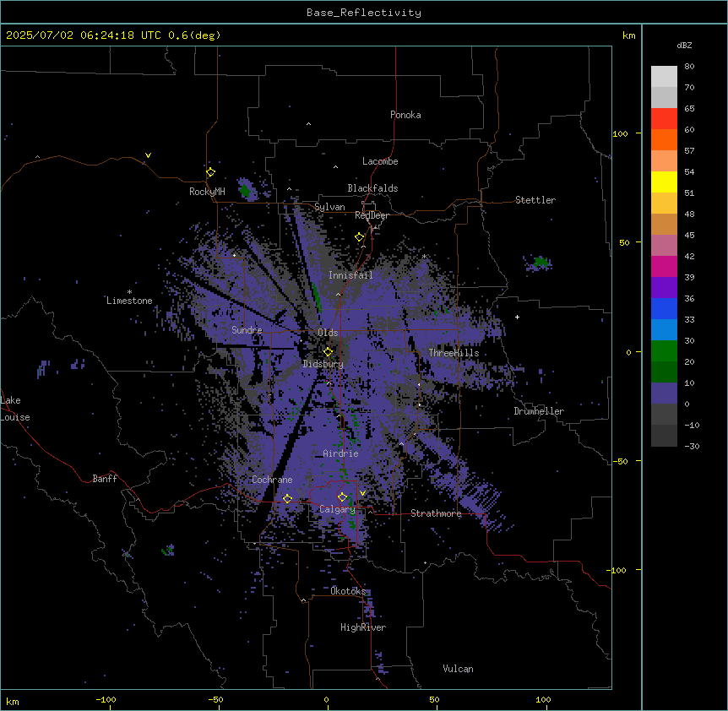728x711 pixels.
Task: Click the Blackfalds city label
Action: point(372,188)
